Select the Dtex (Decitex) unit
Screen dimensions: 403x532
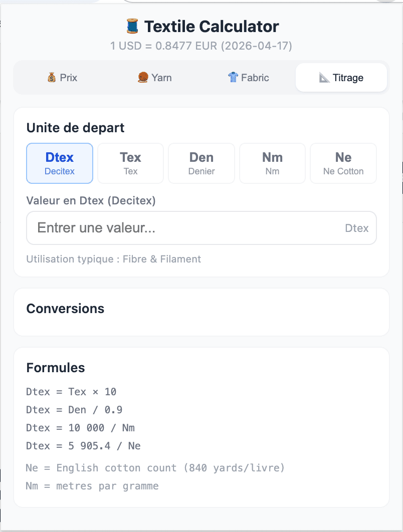pyautogui.click(x=60, y=163)
